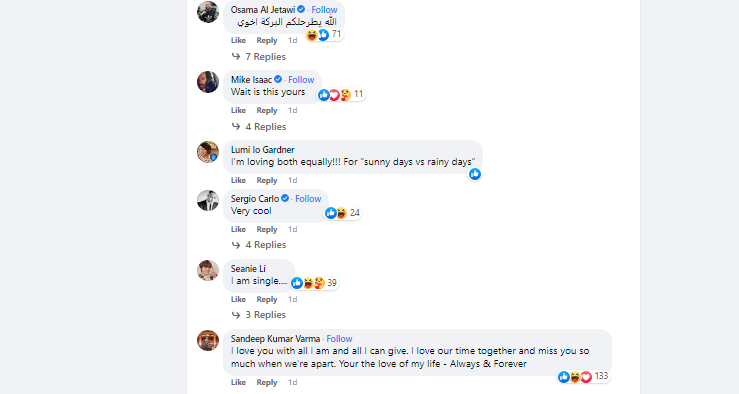View reaction icons on Mike Isaac's comment
Screen dimensions: 739x394
tap(341, 95)
